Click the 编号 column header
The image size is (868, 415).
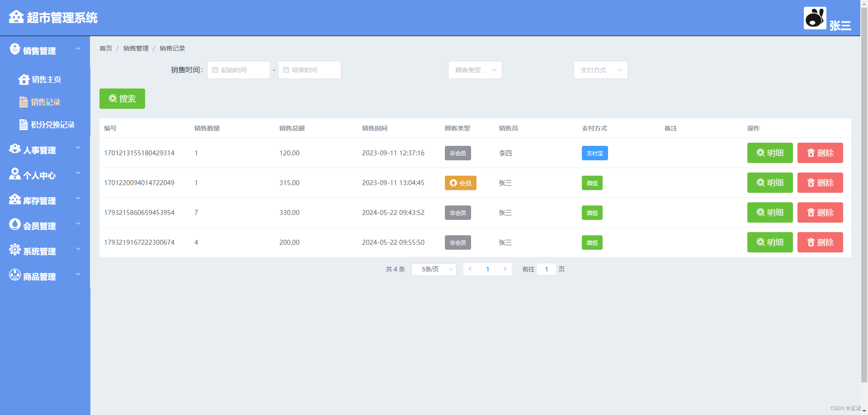tap(110, 128)
